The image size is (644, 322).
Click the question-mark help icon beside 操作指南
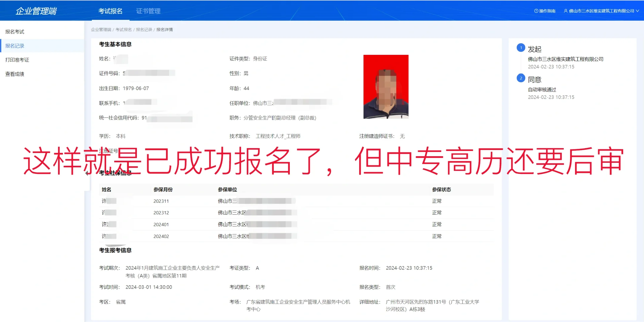coord(536,11)
